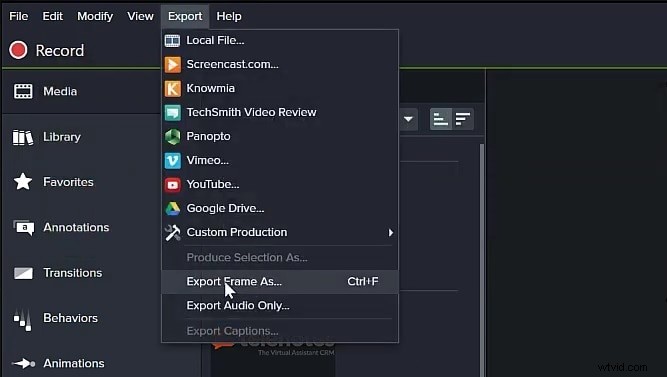Select Export Frame As... menu entry
667x377 pixels.
tap(280, 282)
